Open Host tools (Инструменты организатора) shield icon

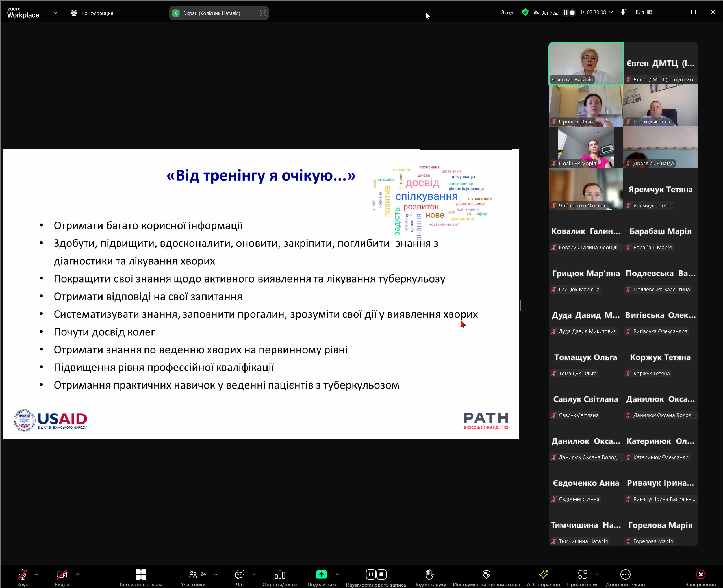pyautogui.click(x=486, y=574)
